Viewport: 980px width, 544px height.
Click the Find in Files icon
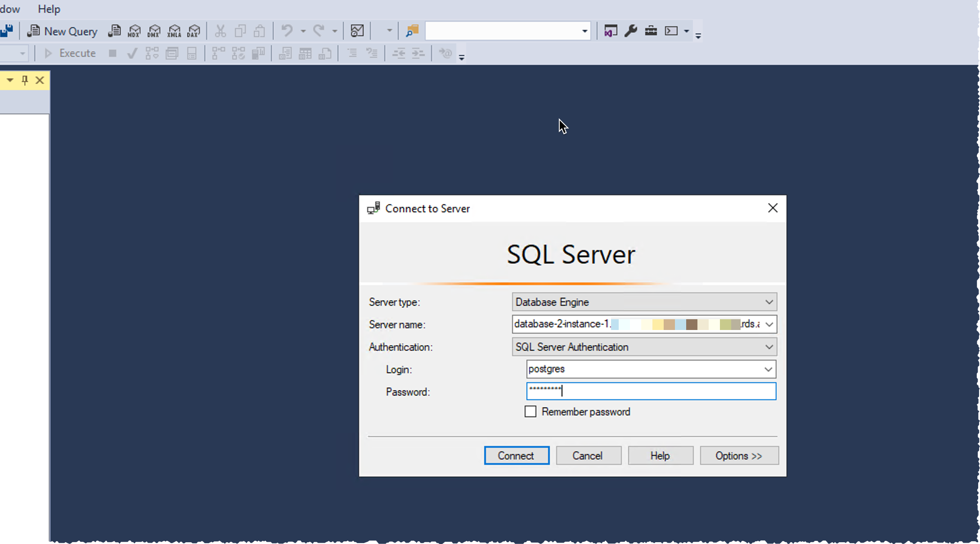point(412,31)
